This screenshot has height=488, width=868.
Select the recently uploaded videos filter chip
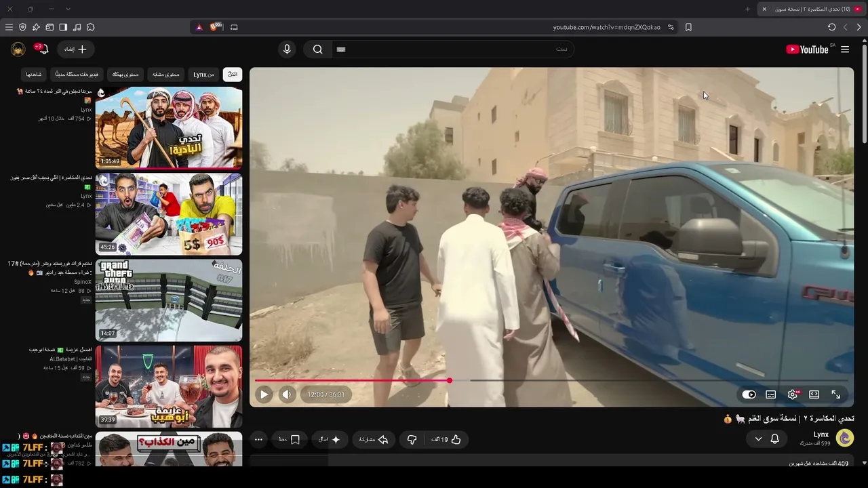point(77,75)
